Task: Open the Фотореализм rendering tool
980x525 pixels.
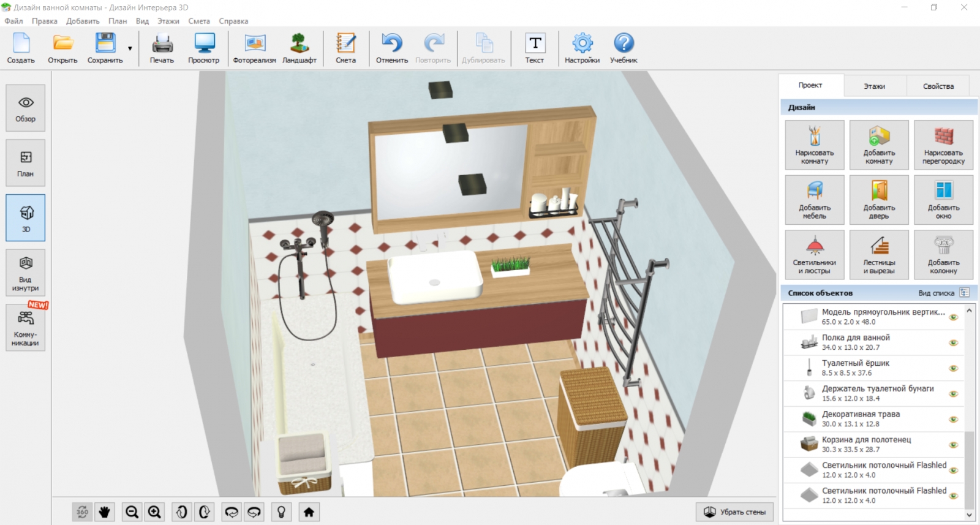Action: click(x=254, y=48)
